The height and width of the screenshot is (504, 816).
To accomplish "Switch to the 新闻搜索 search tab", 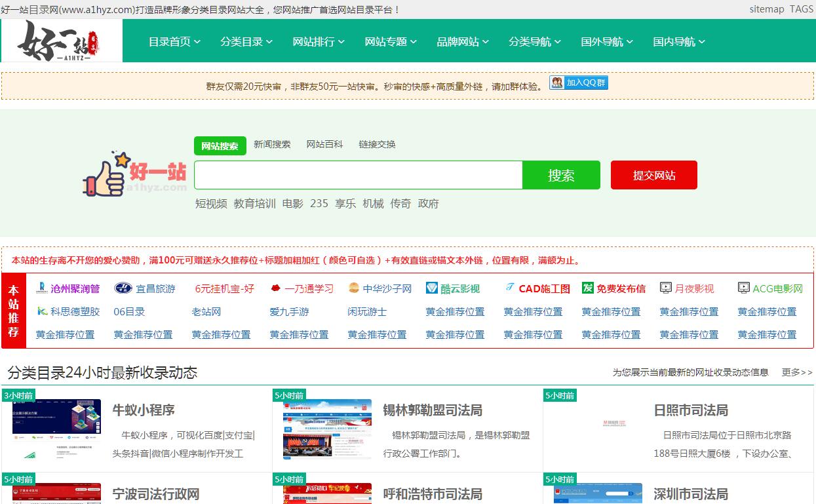I will [272, 144].
